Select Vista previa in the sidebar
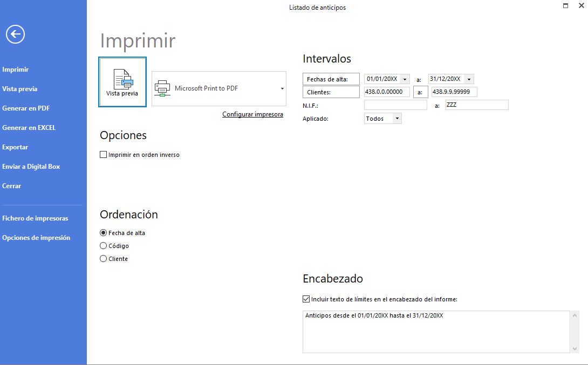The height and width of the screenshot is (365, 588). 20,89
